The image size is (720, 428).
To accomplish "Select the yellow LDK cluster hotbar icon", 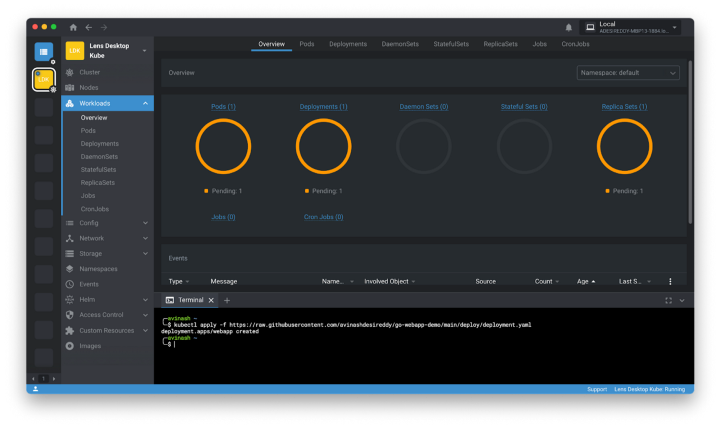I will 44,80.
